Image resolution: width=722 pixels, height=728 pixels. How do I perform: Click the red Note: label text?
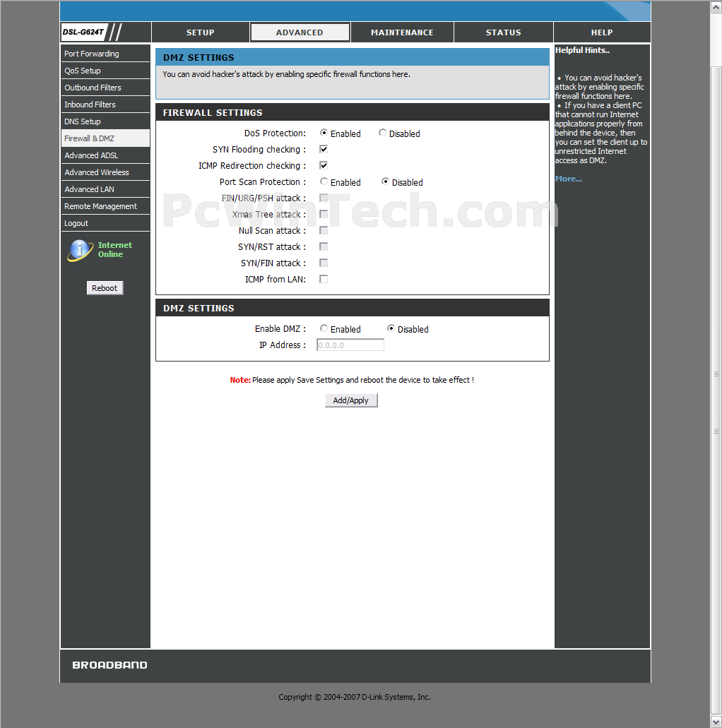click(240, 380)
